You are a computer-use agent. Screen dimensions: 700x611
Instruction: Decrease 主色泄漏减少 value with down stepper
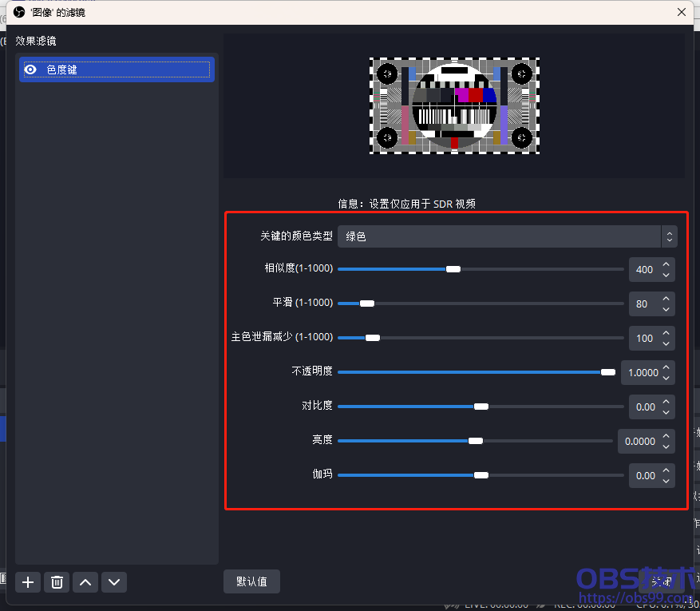pyautogui.click(x=666, y=344)
